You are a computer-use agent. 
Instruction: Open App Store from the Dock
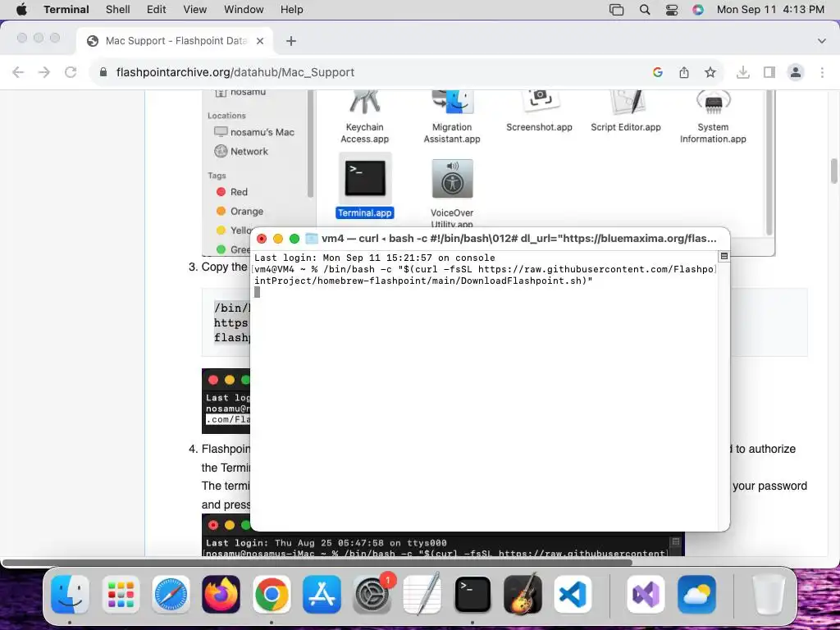[322, 594]
